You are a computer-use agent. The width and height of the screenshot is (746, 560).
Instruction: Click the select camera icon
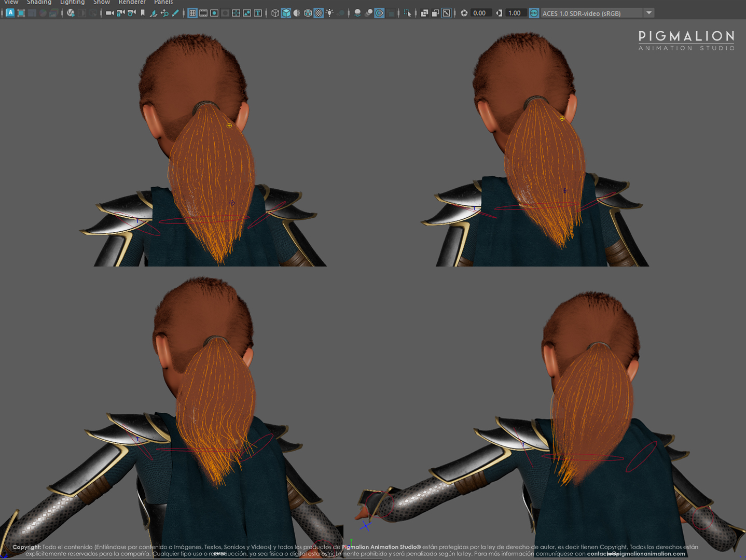pyautogui.click(x=110, y=13)
